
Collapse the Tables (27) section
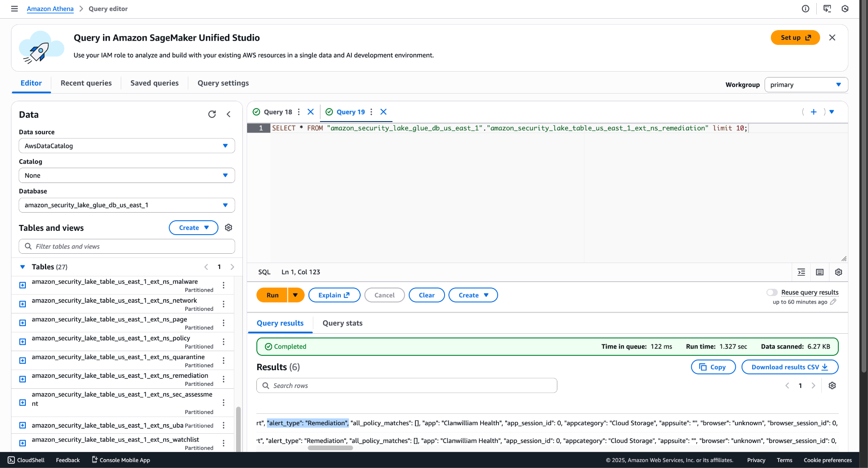(22, 267)
